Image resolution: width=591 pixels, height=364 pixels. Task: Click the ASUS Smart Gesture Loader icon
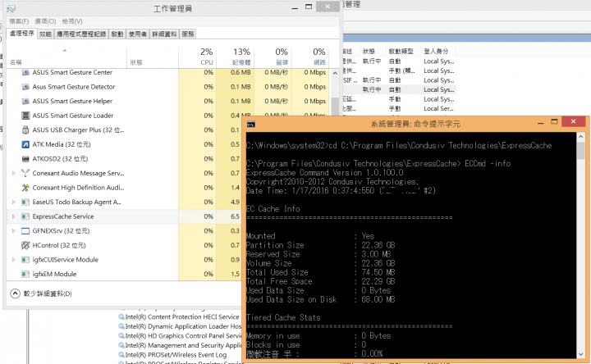(25, 116)
